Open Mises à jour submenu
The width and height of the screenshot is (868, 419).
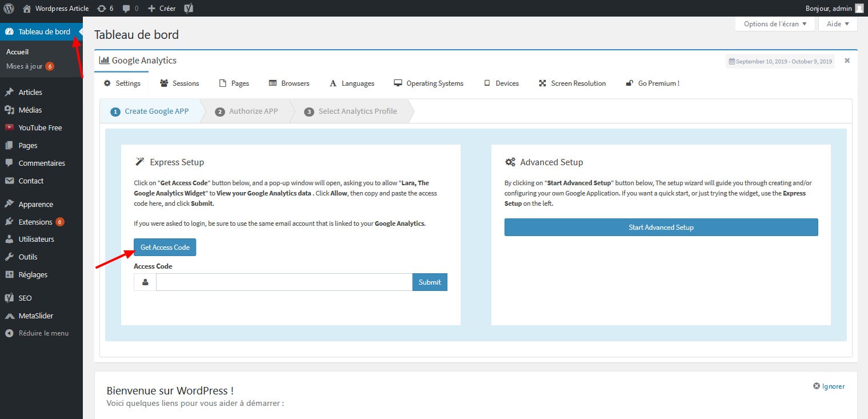tap(30, 66)
